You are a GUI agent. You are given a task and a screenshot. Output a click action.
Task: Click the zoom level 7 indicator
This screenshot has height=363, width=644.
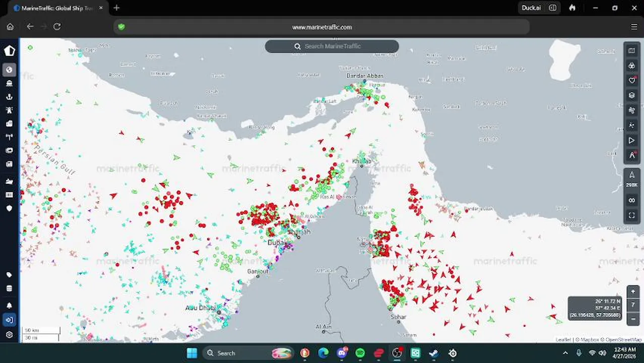pos(633,305)
